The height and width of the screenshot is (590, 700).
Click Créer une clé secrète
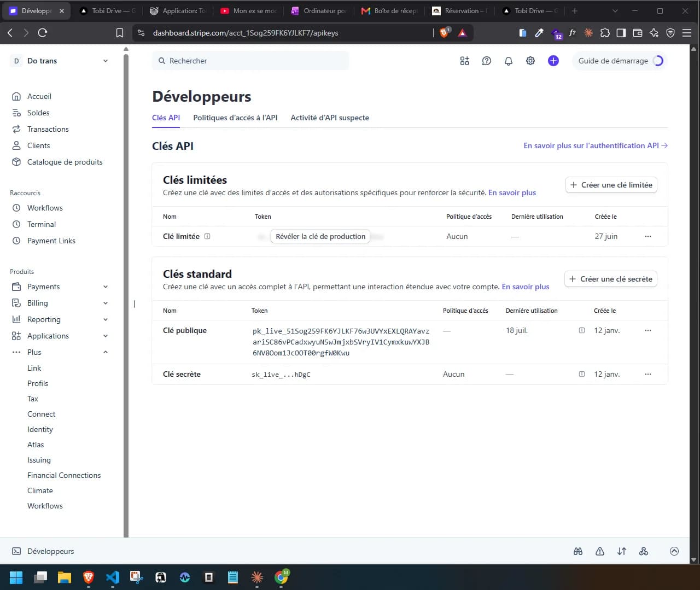pos(610,279)
